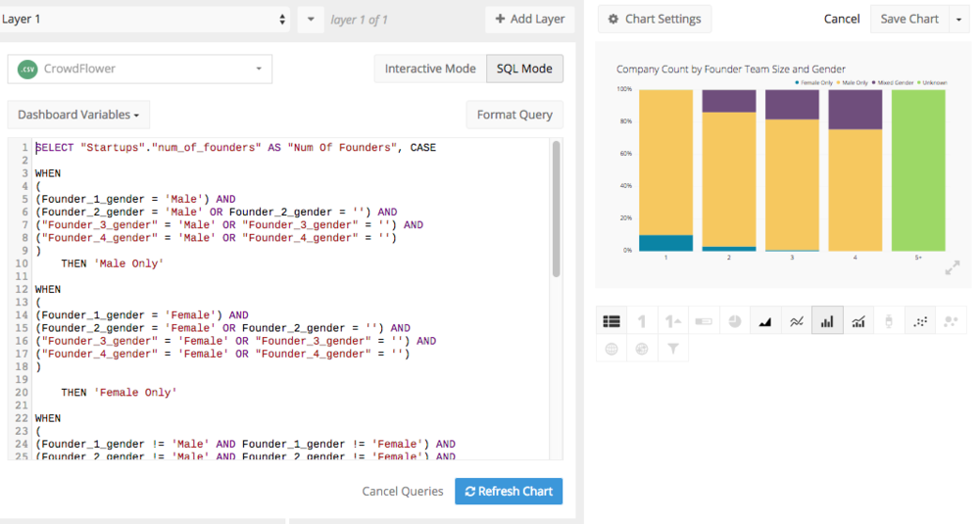980x524 pixels.
Task: Open the layer options caret menu
Action: (x=311, y=19)
